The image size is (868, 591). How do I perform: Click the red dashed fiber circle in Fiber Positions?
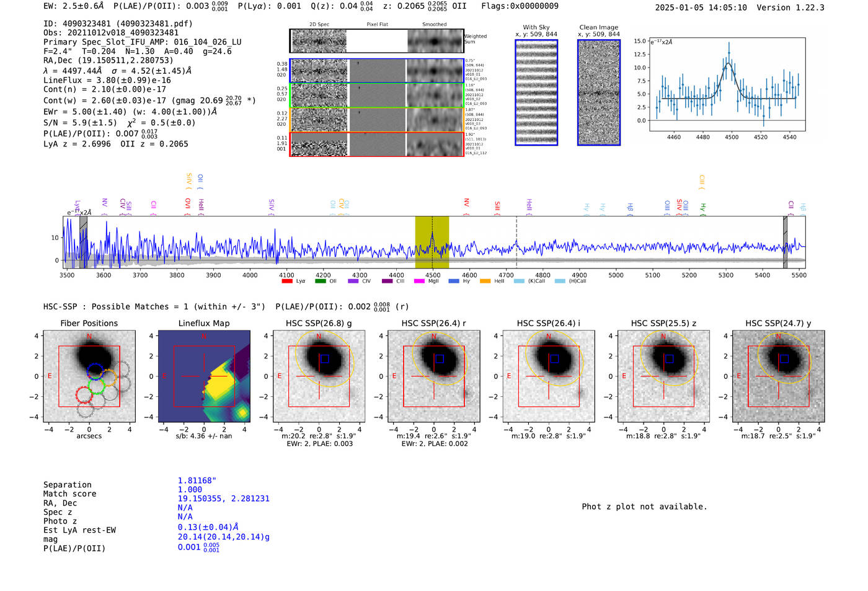coord(83,394)
